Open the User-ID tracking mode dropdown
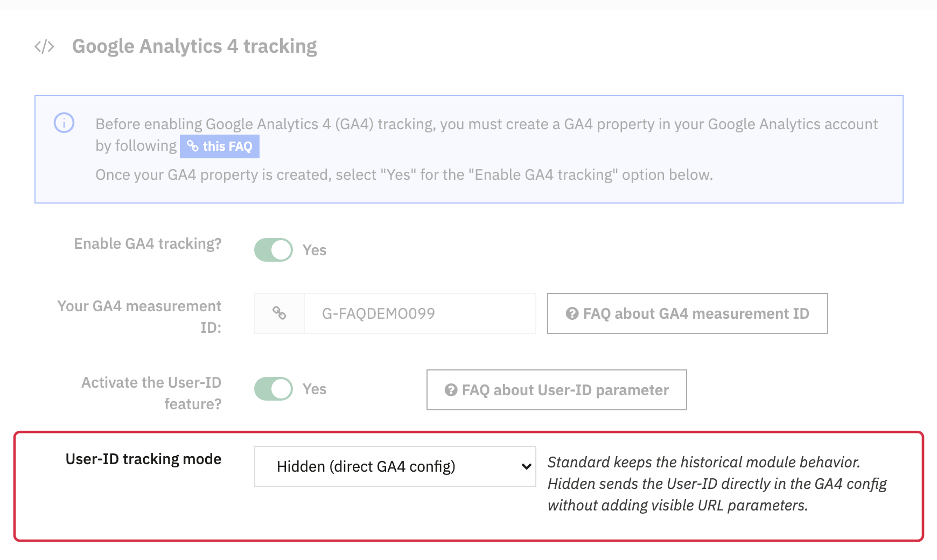The width and height of the screenshot is (937, 560). click(395, 466)
